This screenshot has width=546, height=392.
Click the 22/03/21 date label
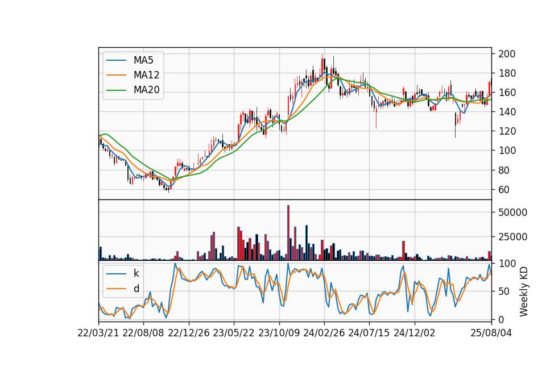click(x=98, y=333)
